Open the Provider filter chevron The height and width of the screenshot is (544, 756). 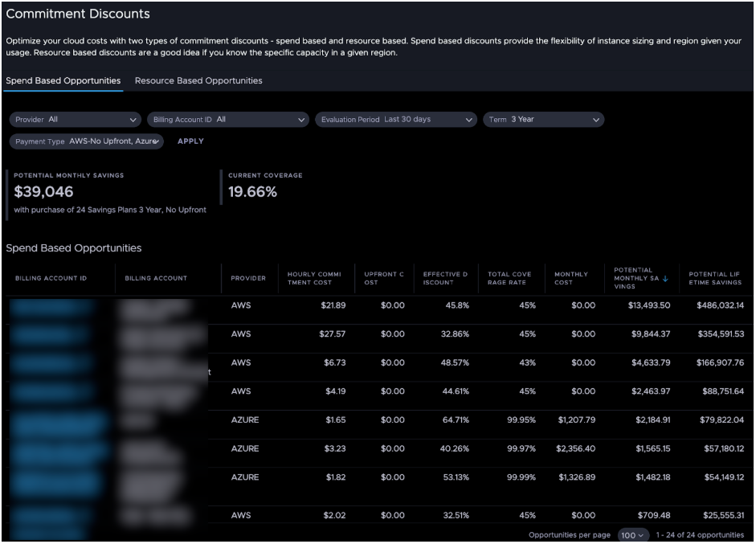pos(134,119)
